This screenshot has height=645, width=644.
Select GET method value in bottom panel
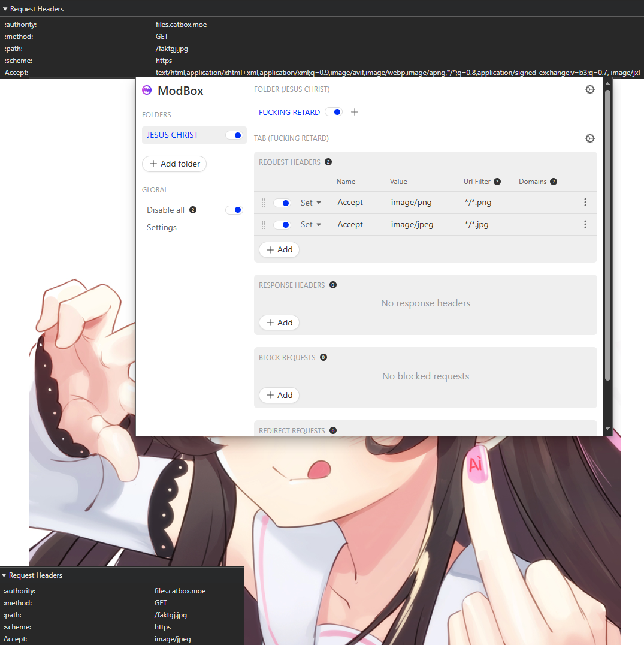(161, 602)
